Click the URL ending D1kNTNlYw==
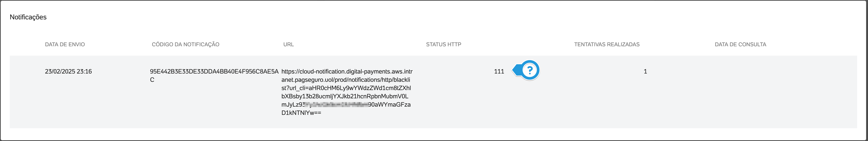This screenshot has width=868, height=141. (301, 113)
